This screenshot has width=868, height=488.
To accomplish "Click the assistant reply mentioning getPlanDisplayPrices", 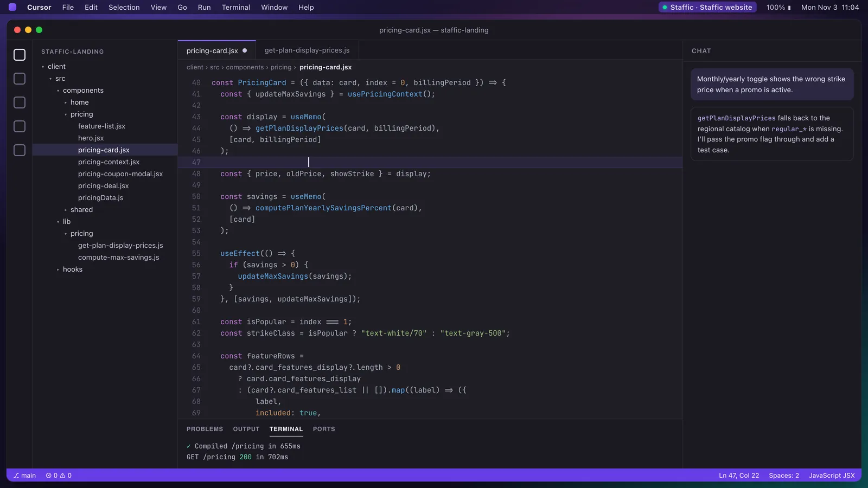I will point(772,134).
